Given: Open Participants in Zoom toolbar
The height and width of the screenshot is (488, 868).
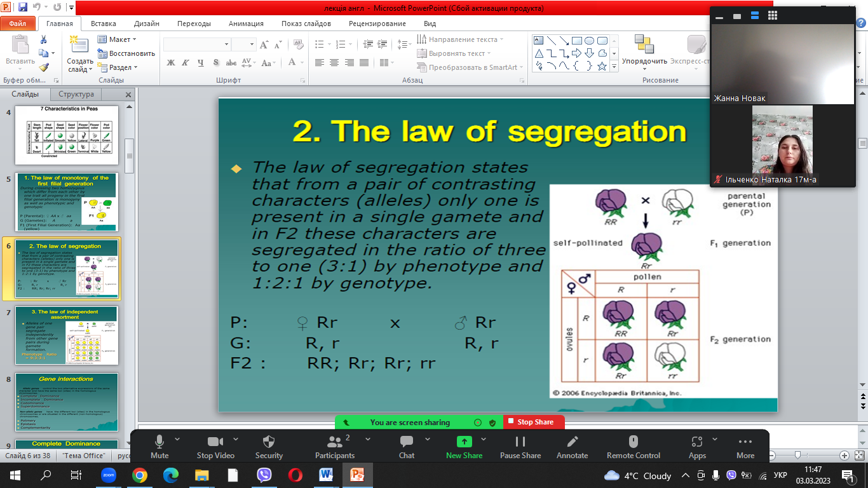Looking at the screenshot, I should (x=335, y=447).
